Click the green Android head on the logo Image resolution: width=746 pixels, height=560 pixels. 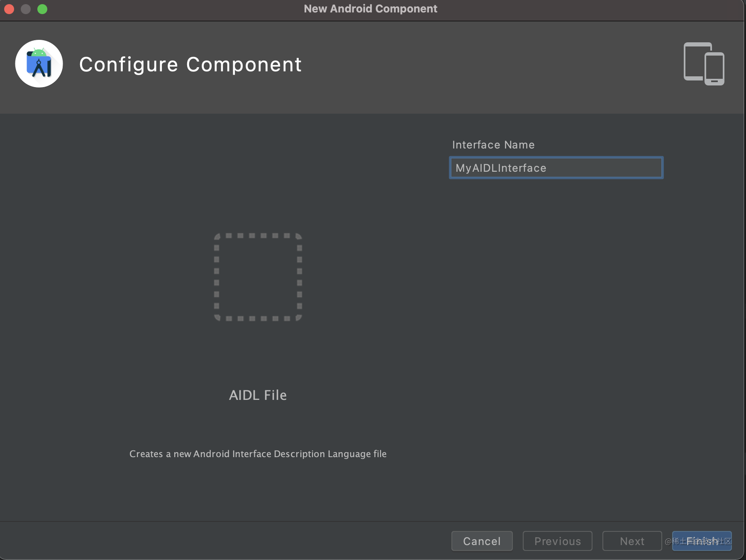(39, 52)
